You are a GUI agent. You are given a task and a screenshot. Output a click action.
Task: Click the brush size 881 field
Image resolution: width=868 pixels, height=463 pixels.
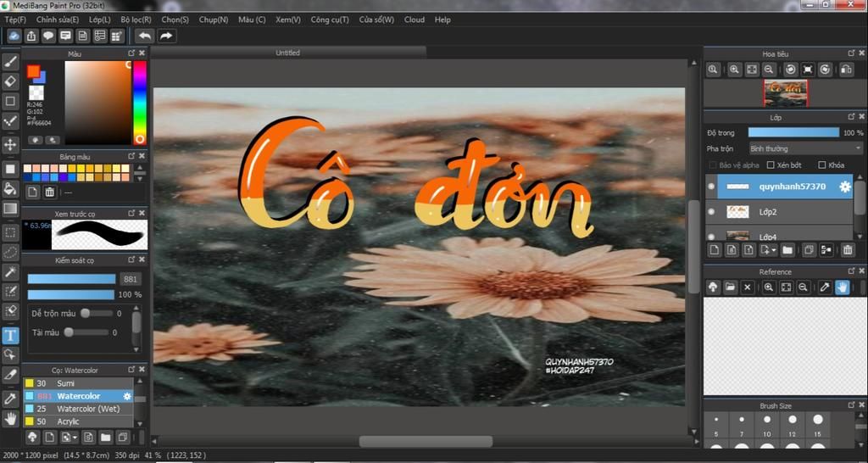(131, 279)
